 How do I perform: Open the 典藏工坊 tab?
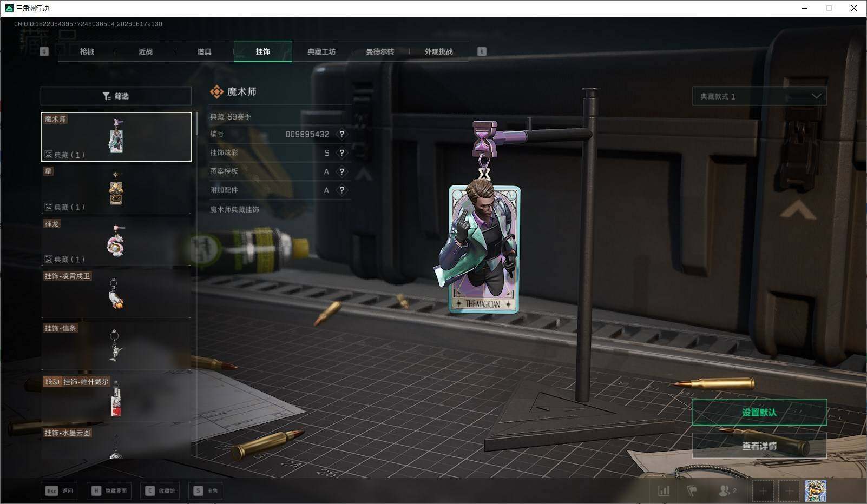click(321, 51)
